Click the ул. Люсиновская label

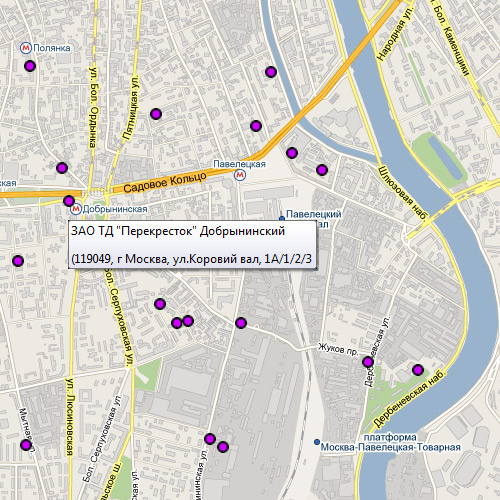70,416
